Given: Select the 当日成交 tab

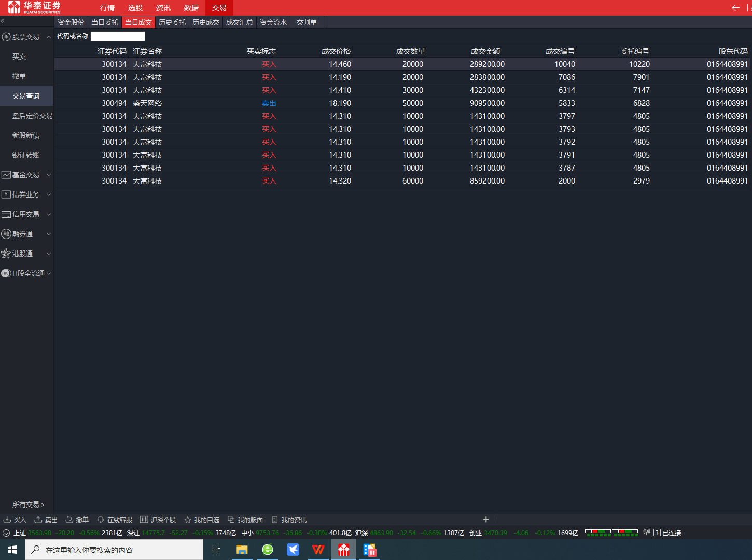Looking at the screenshot, I should coord(138,22).
